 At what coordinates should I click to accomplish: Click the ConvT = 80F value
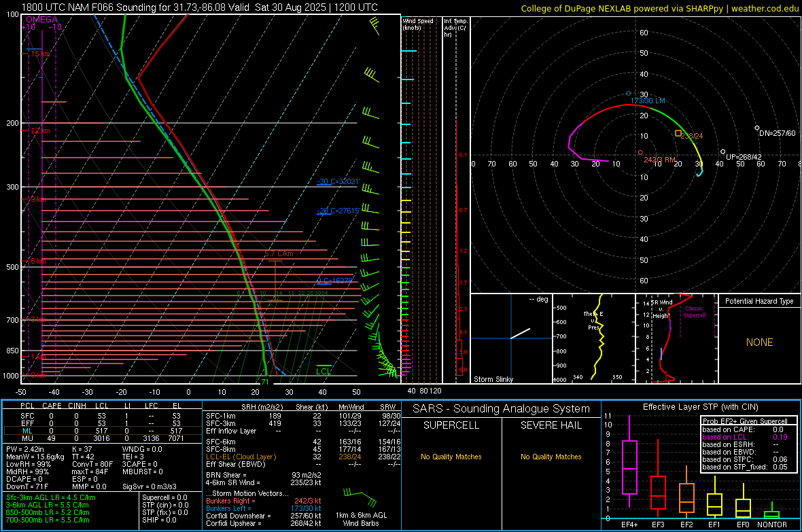(92, 464)
